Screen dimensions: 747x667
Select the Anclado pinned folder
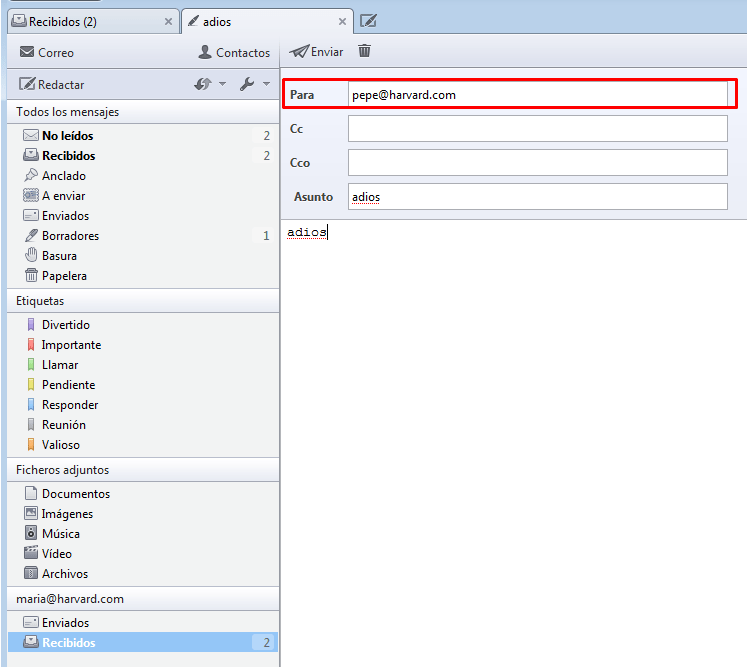point(63,176)
